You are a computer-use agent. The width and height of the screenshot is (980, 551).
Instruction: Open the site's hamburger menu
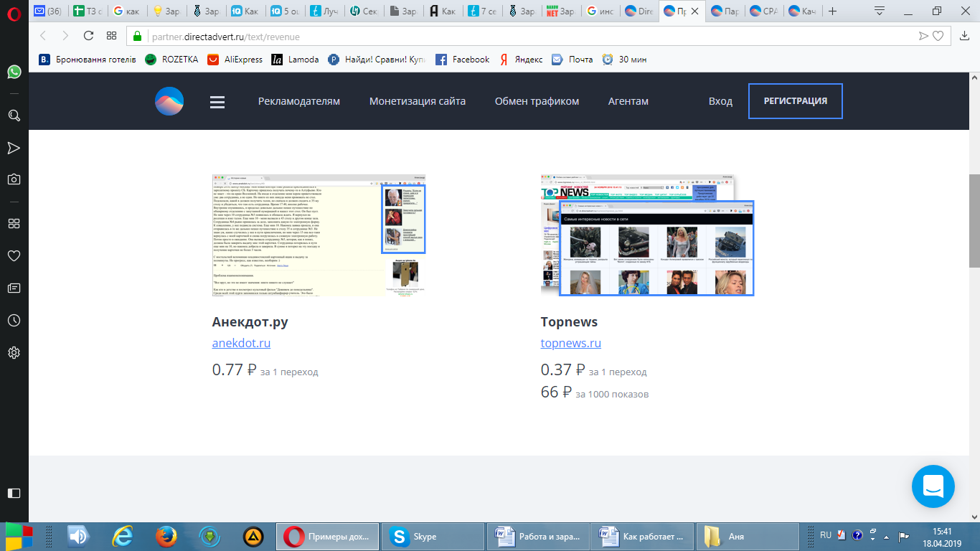(217, 102)
